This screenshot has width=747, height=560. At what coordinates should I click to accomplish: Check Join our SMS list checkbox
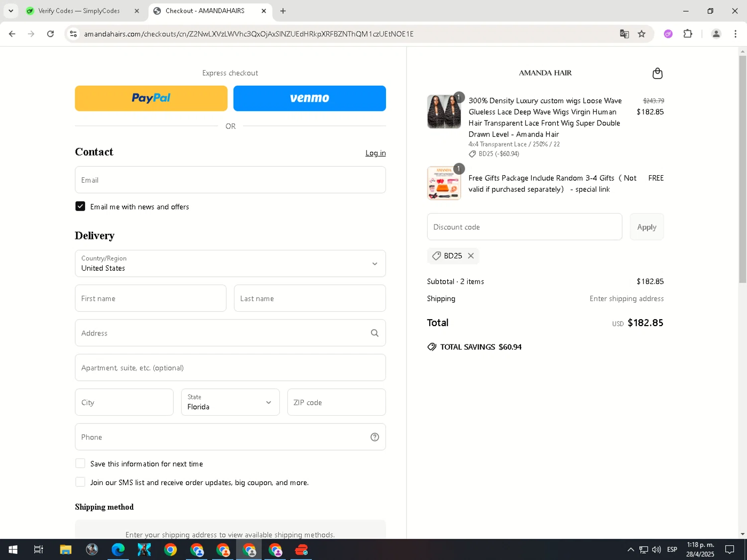pos(80,482)
